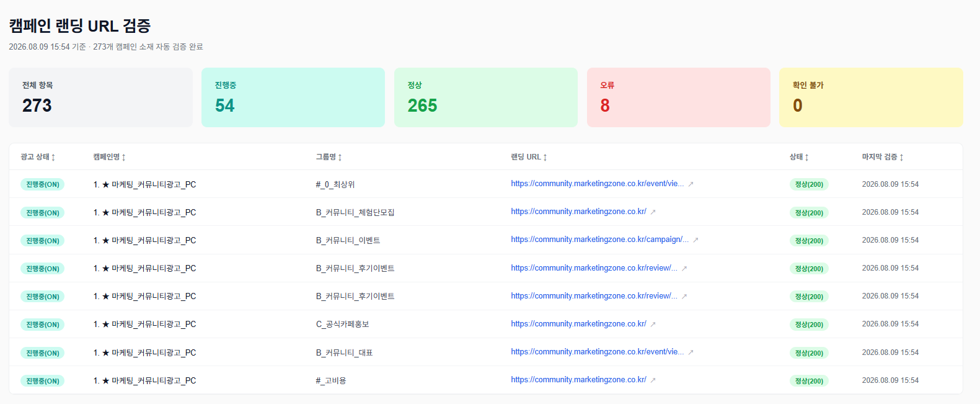The width and height of the screenshot is (980, 404).
Task: Select group name B_커뮤니티_대표
Action: tap(345, 352)
